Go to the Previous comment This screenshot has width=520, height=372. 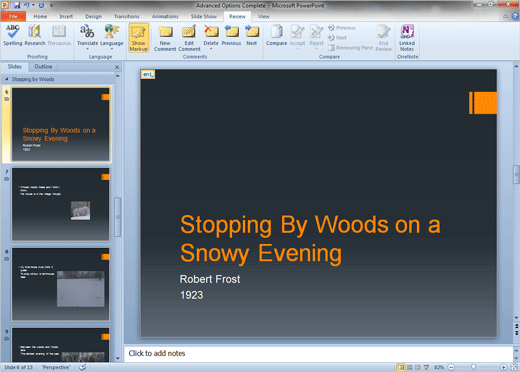pyautogui.click(x=231, y=35)
